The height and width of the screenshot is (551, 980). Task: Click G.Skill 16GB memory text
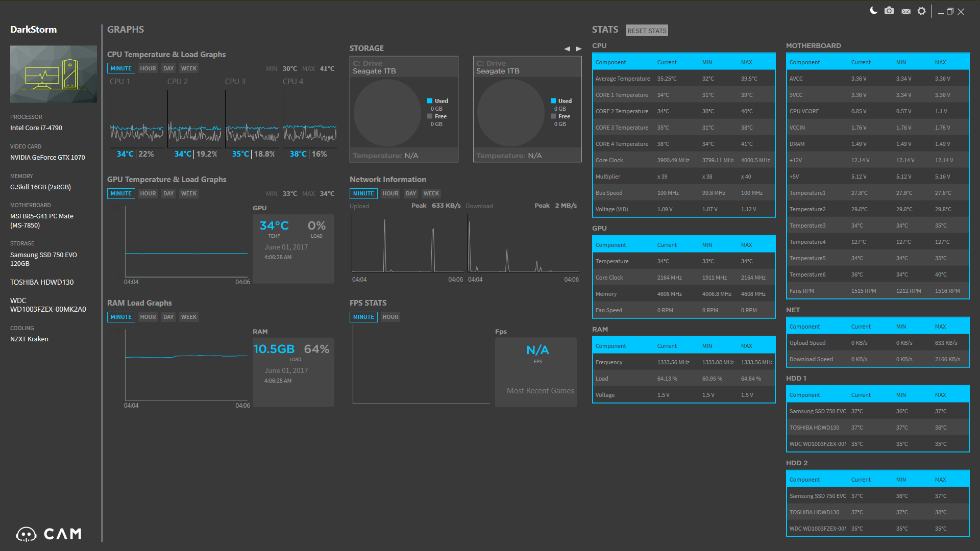tap(40, 187)
